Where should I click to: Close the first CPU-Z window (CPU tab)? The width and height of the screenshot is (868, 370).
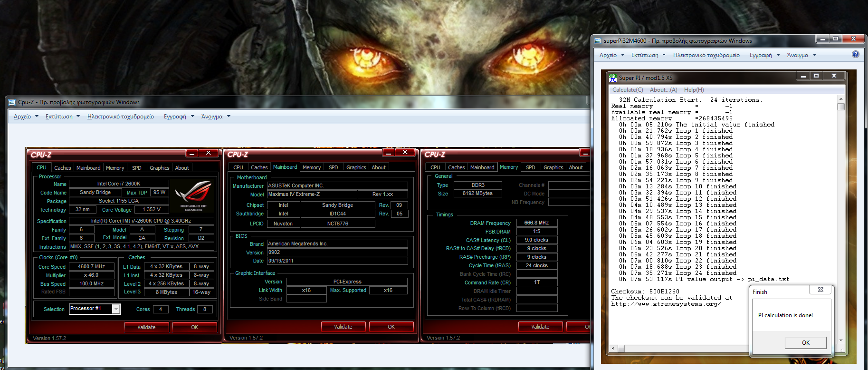point(208,153)
